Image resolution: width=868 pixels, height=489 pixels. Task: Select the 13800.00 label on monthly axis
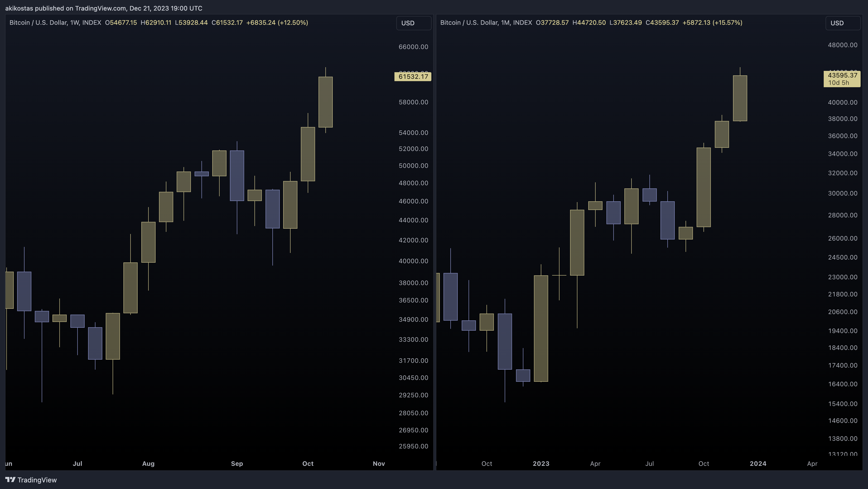[843, 438]
